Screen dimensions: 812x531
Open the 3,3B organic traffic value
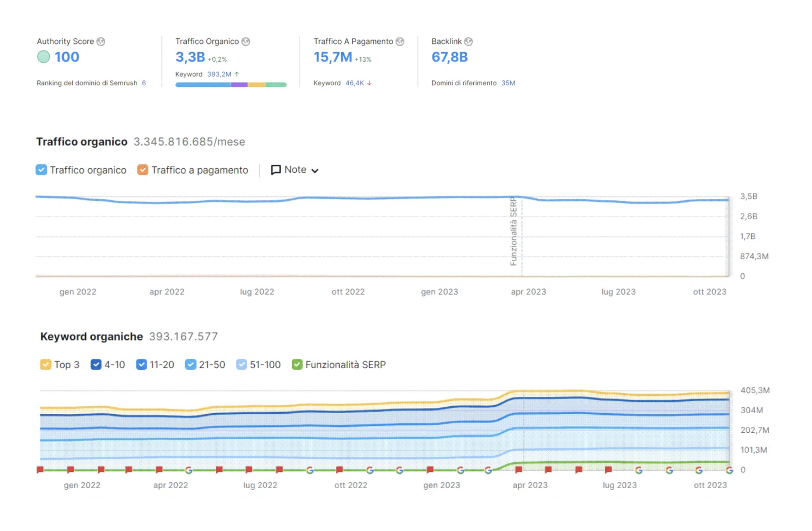click(190, 57)
